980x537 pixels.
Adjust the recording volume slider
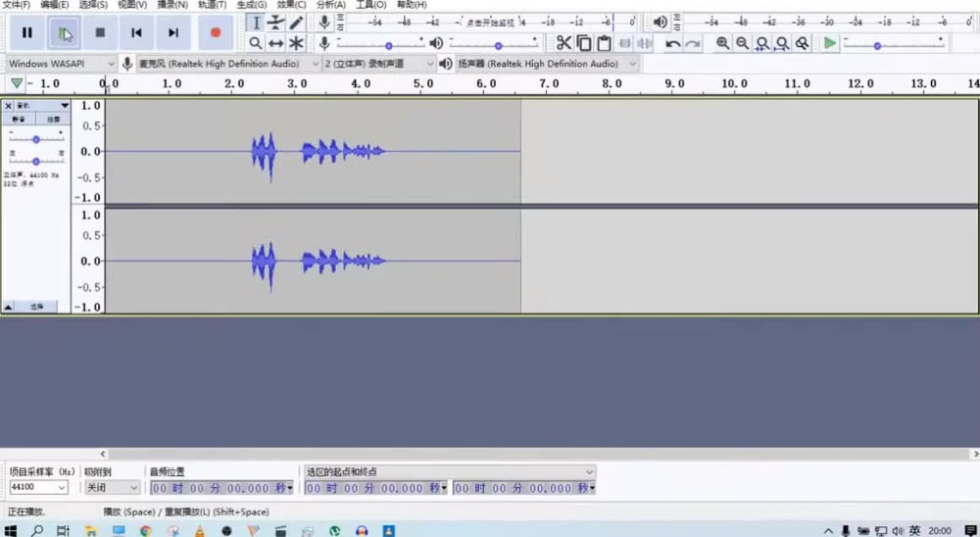tap(380, 43)
